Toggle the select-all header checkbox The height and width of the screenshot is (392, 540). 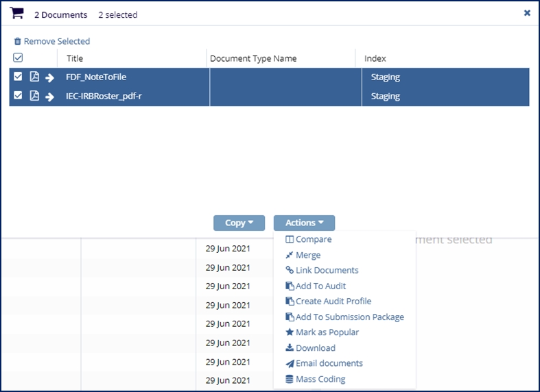[x=19, y=58]
